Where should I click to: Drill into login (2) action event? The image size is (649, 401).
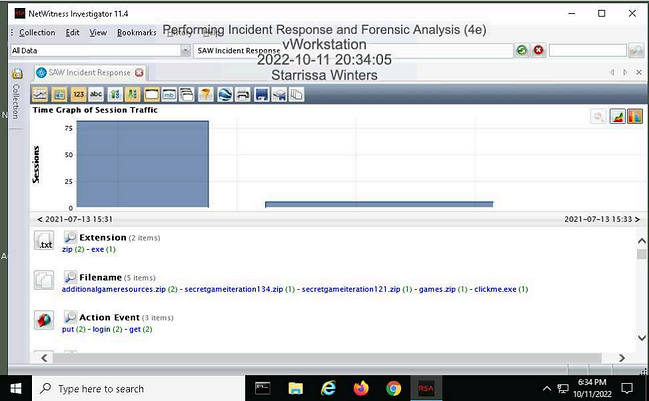[107, 329]
